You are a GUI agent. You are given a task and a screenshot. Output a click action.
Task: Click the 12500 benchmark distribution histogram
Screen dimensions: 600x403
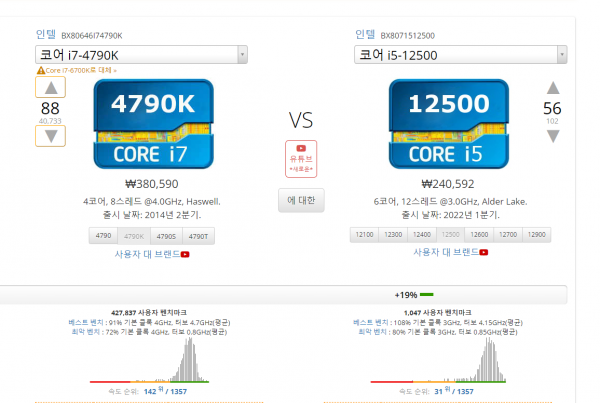coord(438,360)
